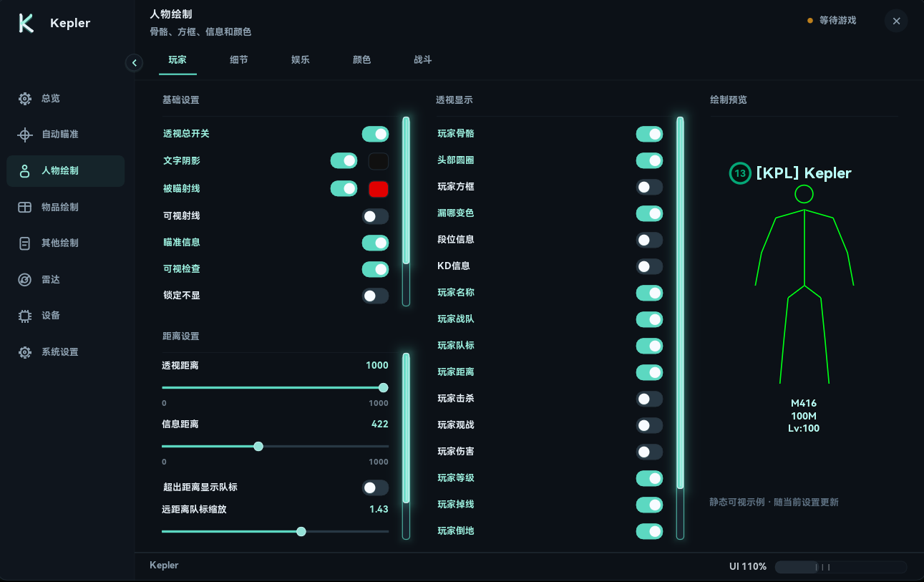The width and height of the screenshot is (924, 582).
Task: Click the 基础设置 section scrollbar
Action: click(x=407, y=212)
